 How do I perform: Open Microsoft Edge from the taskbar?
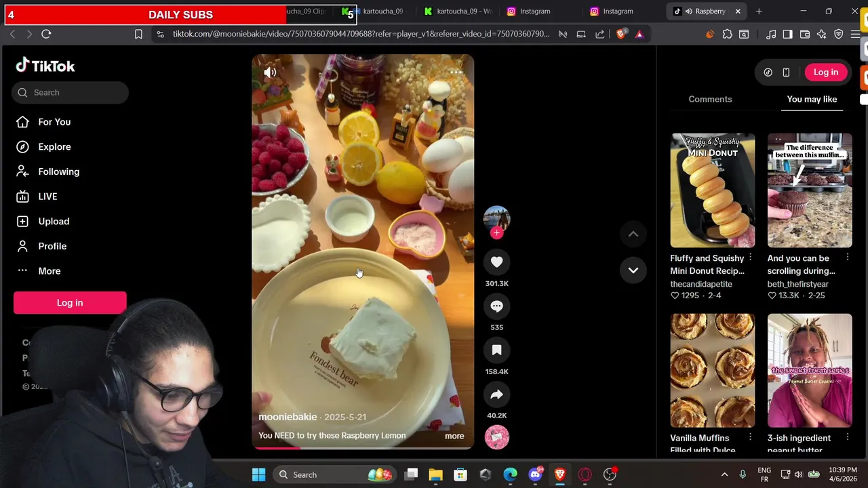click(x=510, y=474)
